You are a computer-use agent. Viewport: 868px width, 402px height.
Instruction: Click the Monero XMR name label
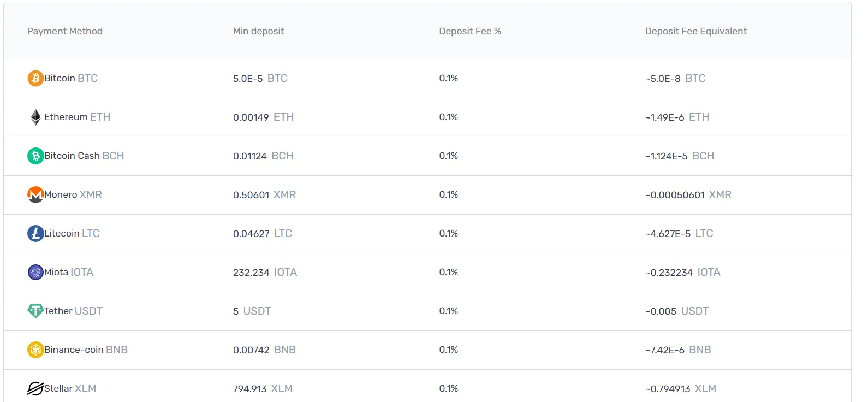(x=73, y=194)
